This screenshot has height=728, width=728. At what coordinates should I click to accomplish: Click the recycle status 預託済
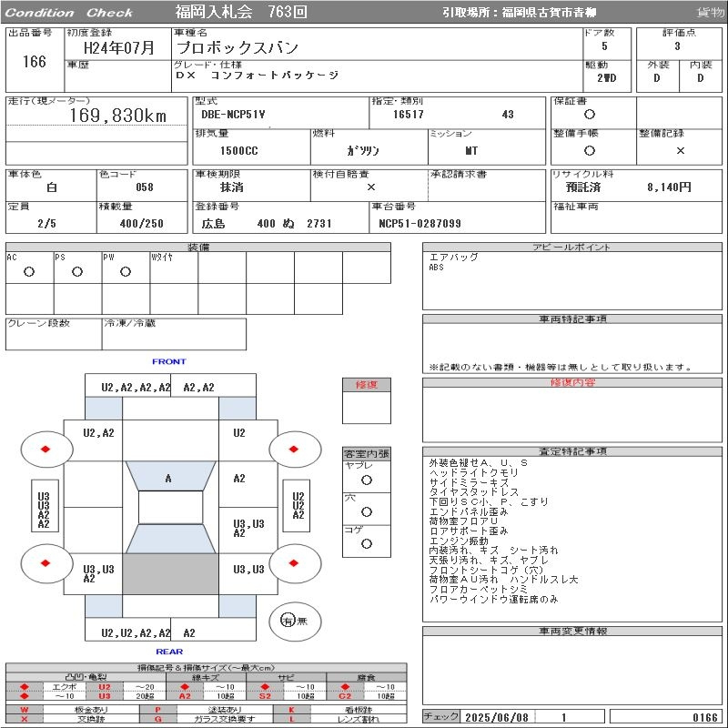pyautogui.click(x=583, y=187)
